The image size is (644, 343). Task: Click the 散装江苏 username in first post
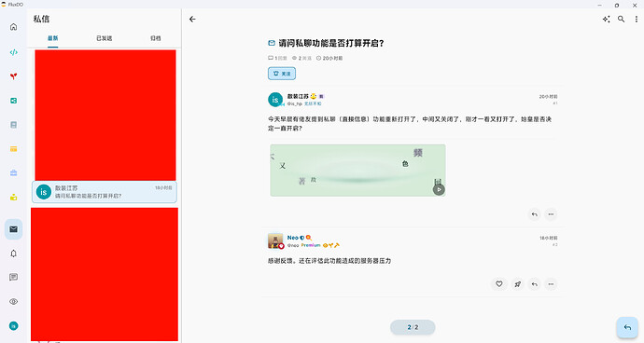click(x=298, y=96)
